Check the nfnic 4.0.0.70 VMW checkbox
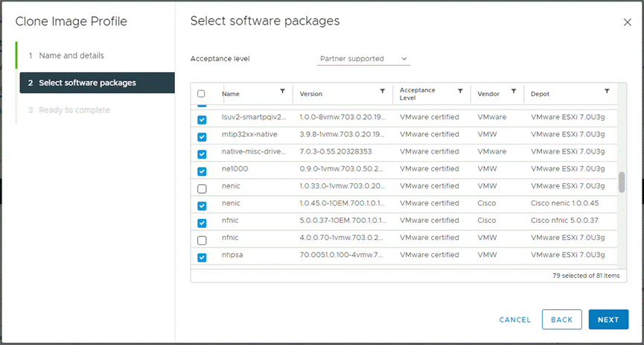Screen dimensions: 644x345 click(x=202, y=240)
